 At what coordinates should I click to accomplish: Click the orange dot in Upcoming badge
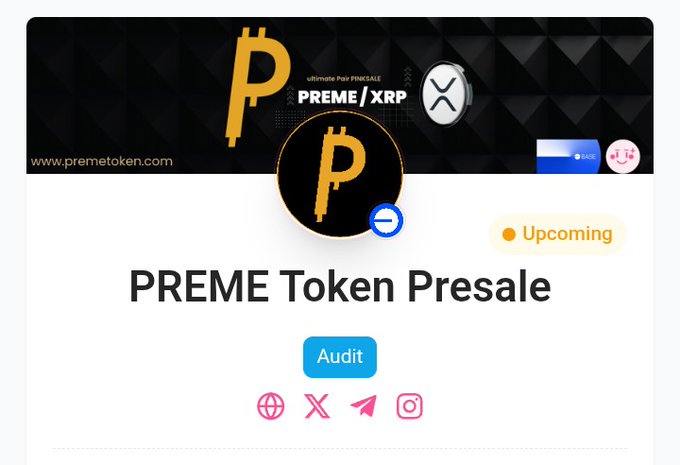(509, 235)
